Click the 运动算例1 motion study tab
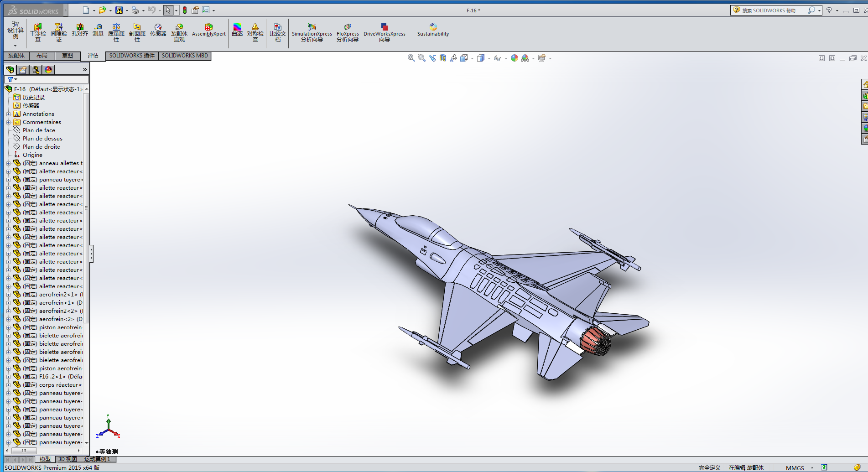 click(98, 459)
